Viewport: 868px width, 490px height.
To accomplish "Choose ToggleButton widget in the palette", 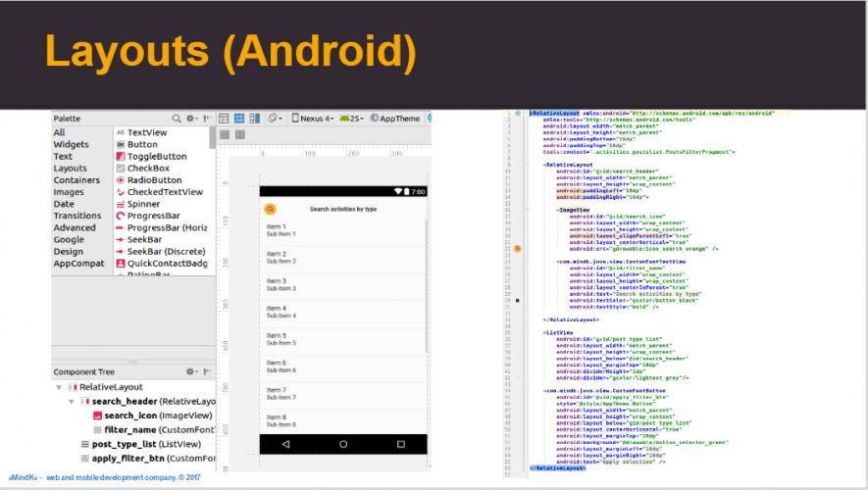I will [156, 157].
